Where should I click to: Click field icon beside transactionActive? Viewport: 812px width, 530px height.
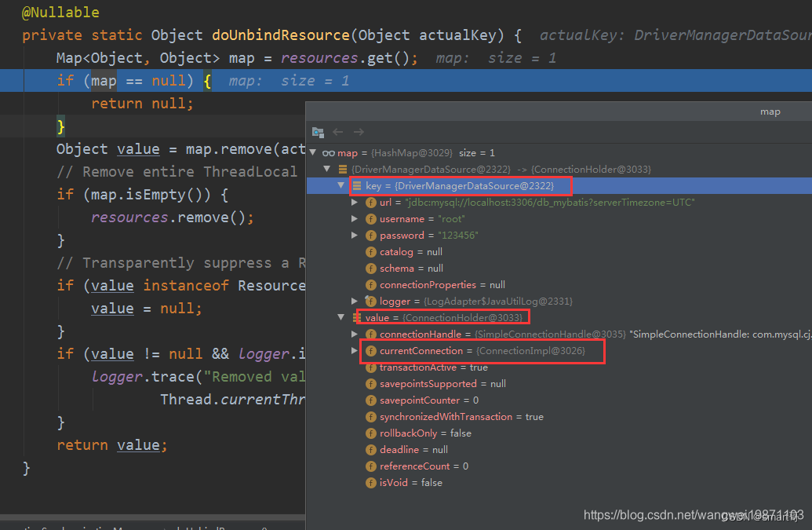(x=371, y=367)
